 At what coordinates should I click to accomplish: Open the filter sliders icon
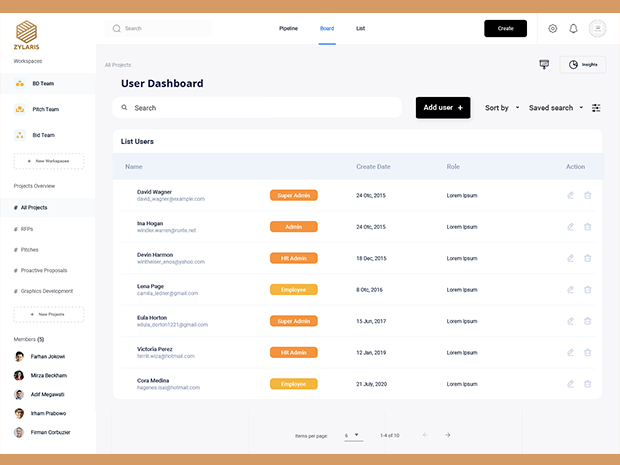(597, 108)
